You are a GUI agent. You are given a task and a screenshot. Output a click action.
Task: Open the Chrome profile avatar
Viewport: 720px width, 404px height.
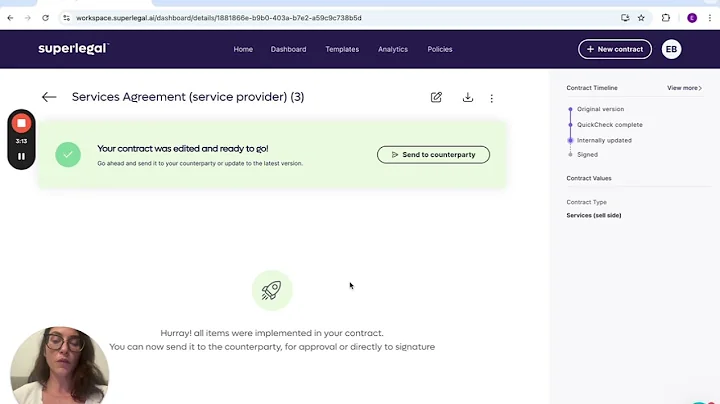pyautogui.click(x=692, y=18)
